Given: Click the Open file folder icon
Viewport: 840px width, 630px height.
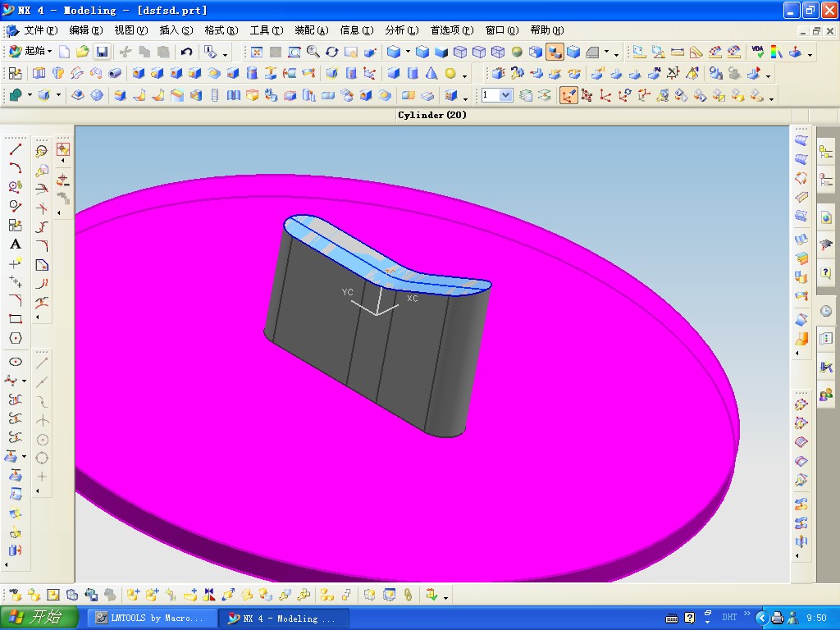Looking at the screenshot, I should 83,52.
